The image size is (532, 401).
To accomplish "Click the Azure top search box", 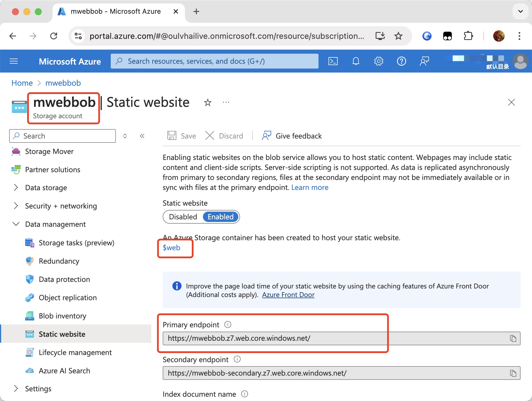I will [215, 61].
